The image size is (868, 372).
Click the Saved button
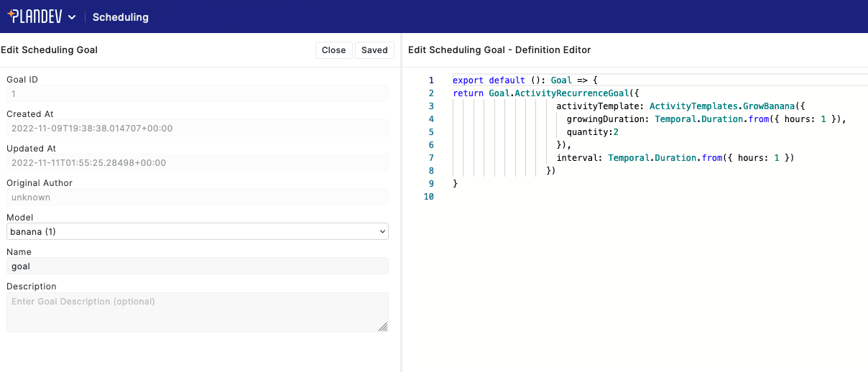[374, 50]
